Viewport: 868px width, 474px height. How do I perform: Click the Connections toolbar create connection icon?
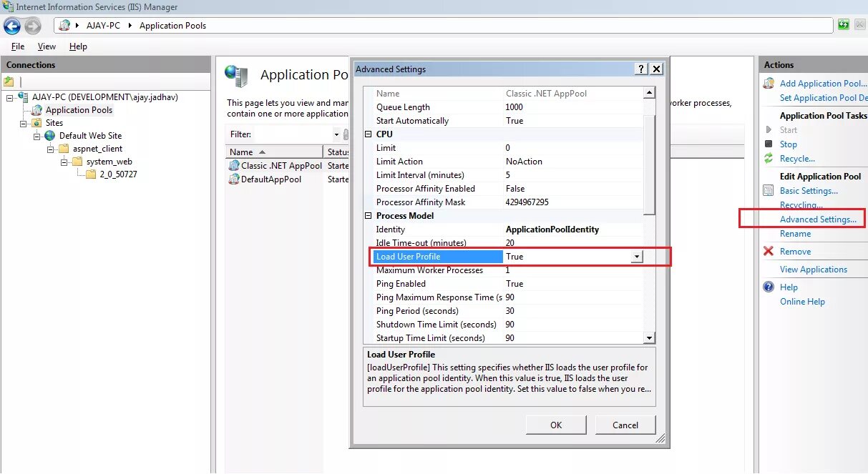9,82
